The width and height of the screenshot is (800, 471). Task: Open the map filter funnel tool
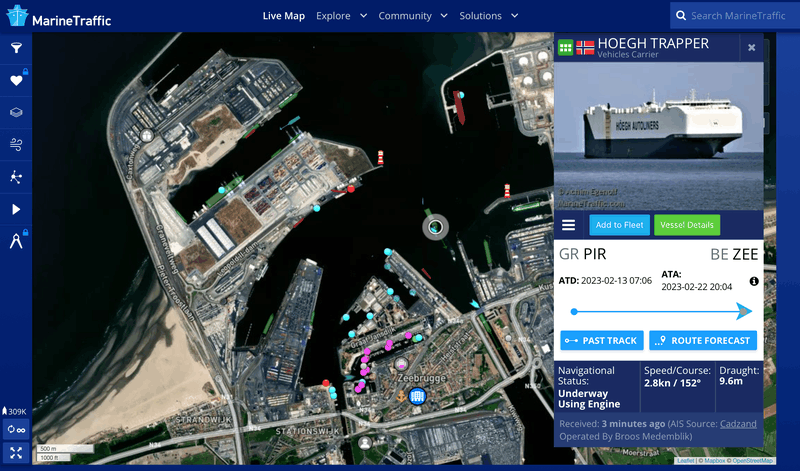tap(16, 48)
